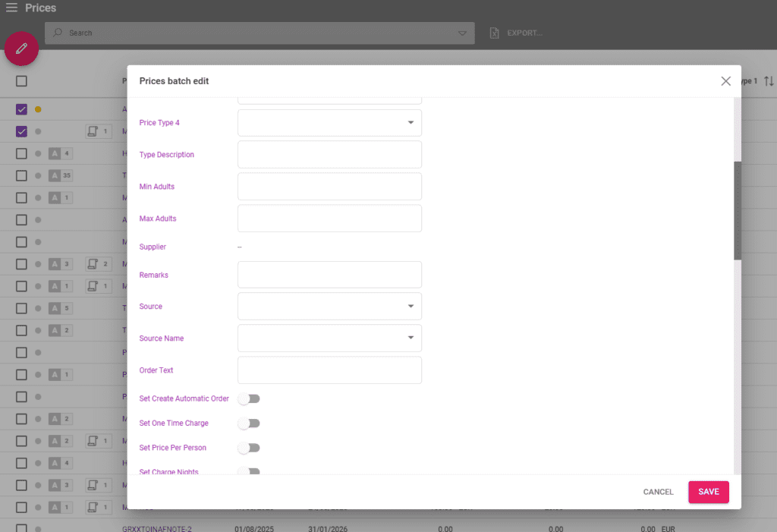Click the sort arrows icon in table header
This screenshot has height=532, width=777.
pos(769,80)
